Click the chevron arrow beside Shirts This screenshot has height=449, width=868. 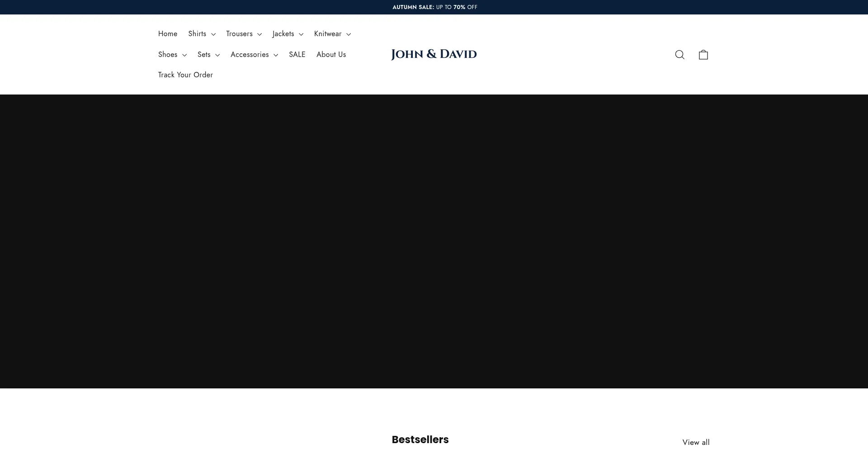(x=213, y=34)
